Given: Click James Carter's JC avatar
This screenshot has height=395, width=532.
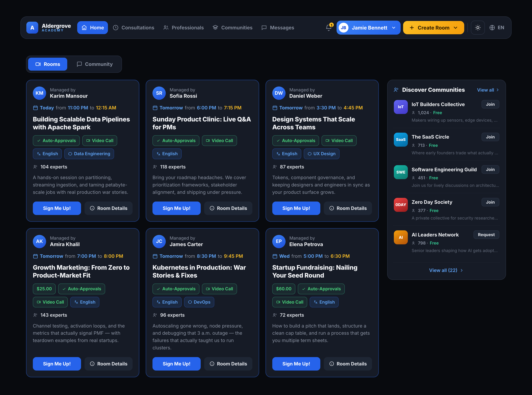Looking at the screenshot, I should pos(159,241).
